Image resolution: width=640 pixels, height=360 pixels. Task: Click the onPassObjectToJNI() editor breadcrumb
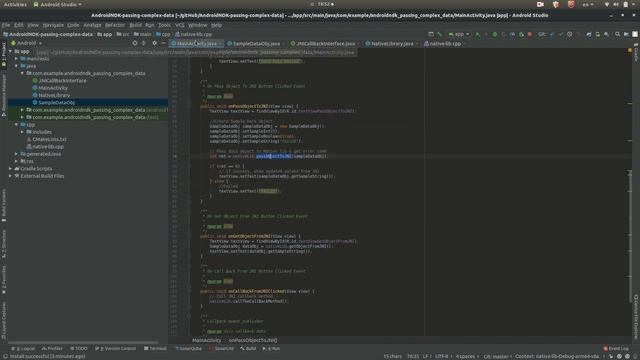pos(253,340)
